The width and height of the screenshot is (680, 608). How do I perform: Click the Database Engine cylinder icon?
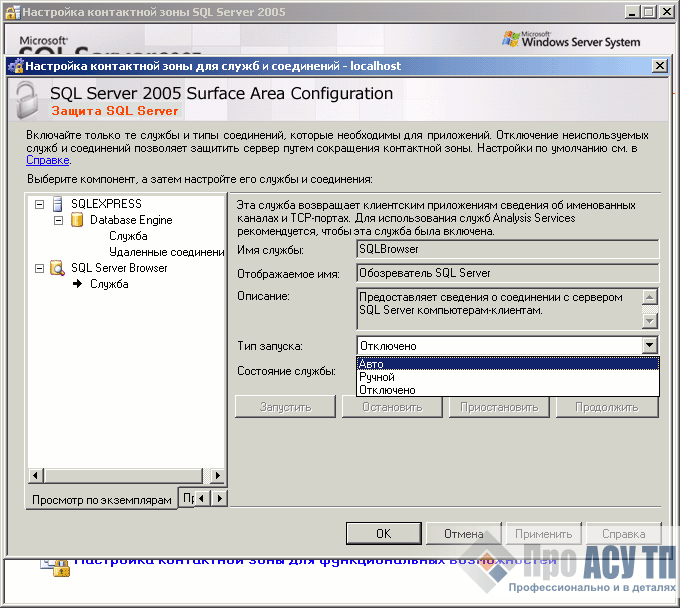coord(77,220)
